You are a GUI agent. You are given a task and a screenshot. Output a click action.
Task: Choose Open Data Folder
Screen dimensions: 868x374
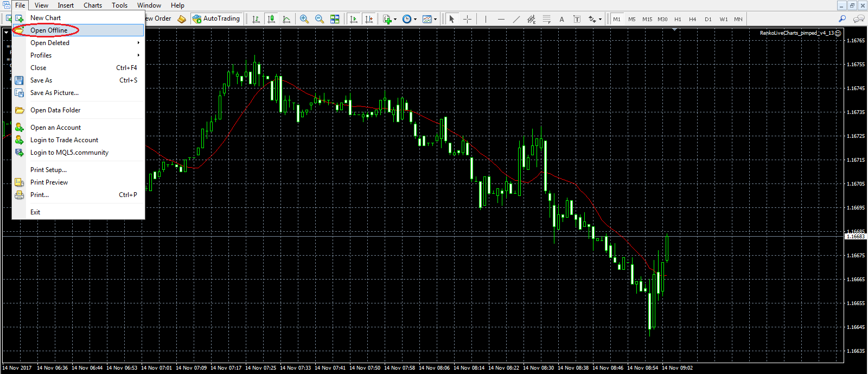(78, 110)
